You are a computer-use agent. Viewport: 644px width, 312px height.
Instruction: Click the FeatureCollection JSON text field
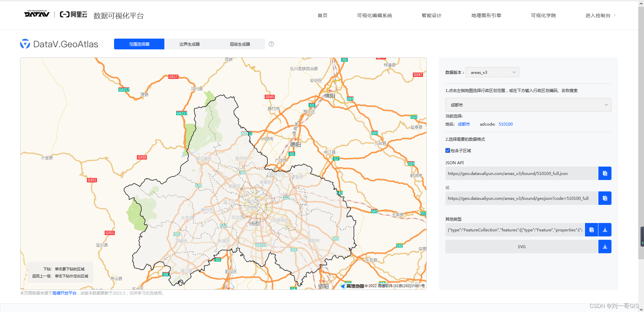(x=515, y=230)
